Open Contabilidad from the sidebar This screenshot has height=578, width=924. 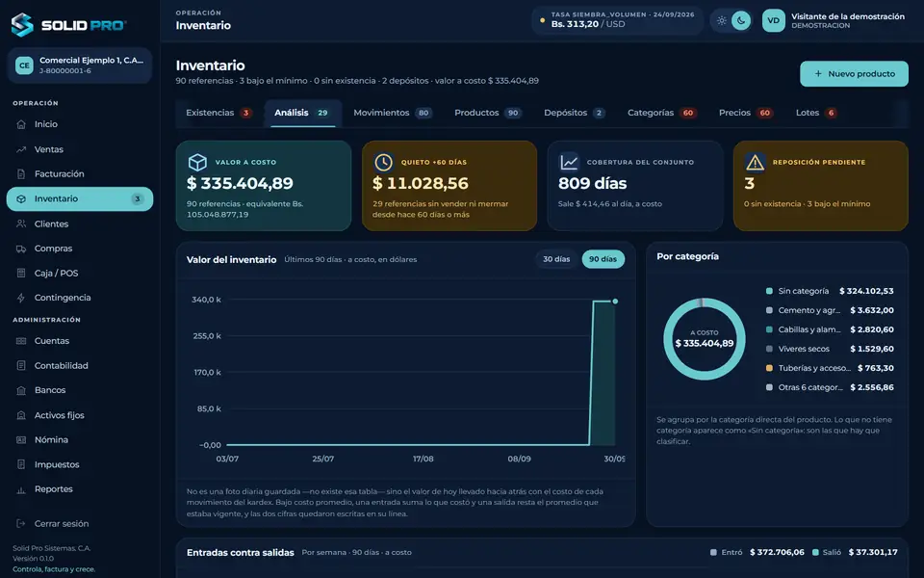[x=80, y=366]
